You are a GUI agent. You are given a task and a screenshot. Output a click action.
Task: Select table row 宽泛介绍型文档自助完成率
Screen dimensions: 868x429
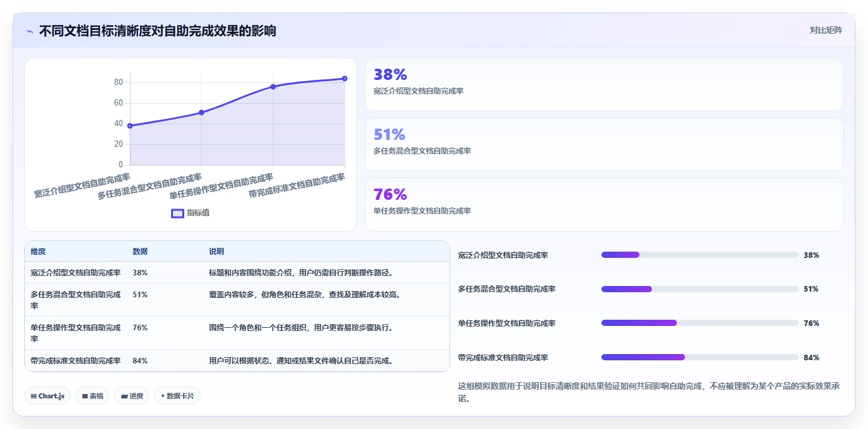(x=237, y=273)
